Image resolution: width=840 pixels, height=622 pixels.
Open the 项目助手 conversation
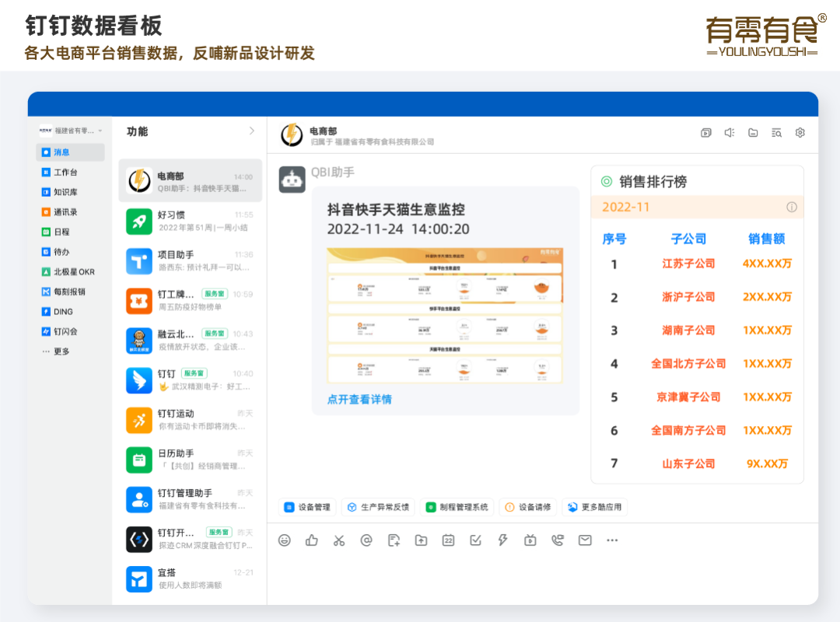pos(191,260)
